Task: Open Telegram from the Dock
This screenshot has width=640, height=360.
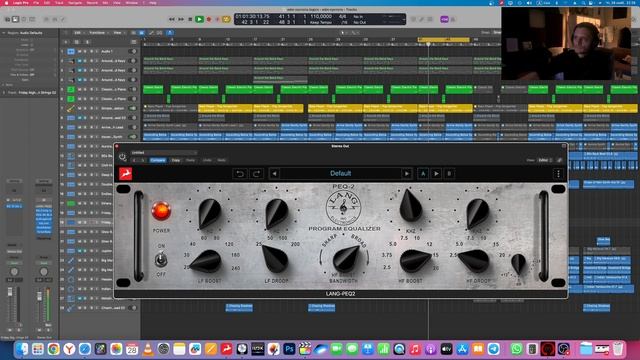Action: coord(493,349)
